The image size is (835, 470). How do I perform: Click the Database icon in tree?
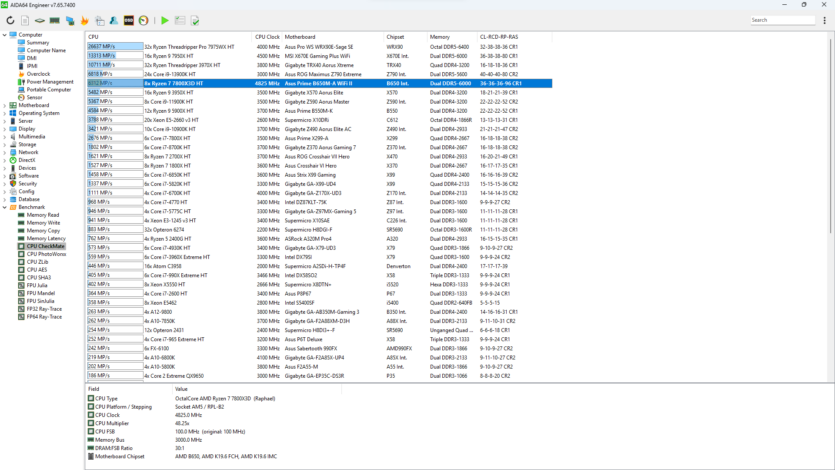click(x=13, y=200)
